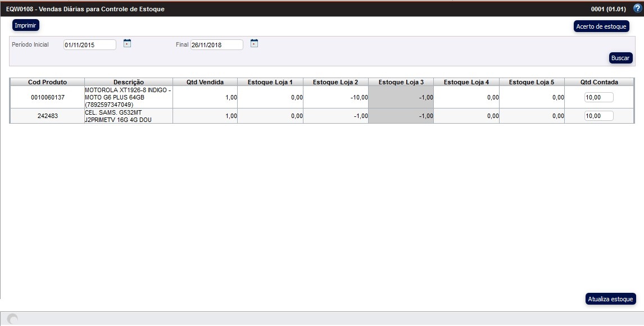Click the Buscar button
The image size is (644, 326).
pyautogui.click(x=620, y=58)
